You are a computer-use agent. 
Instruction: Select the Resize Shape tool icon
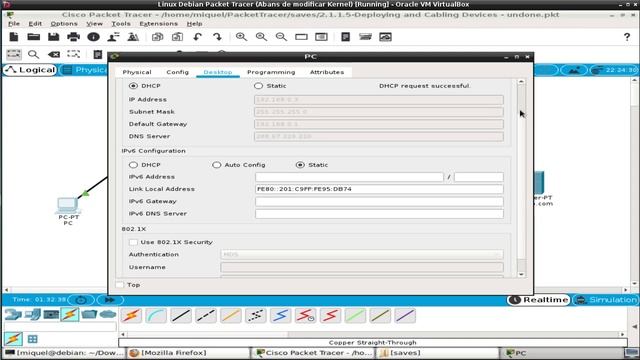pyautogui.click(x=73, y=54)
